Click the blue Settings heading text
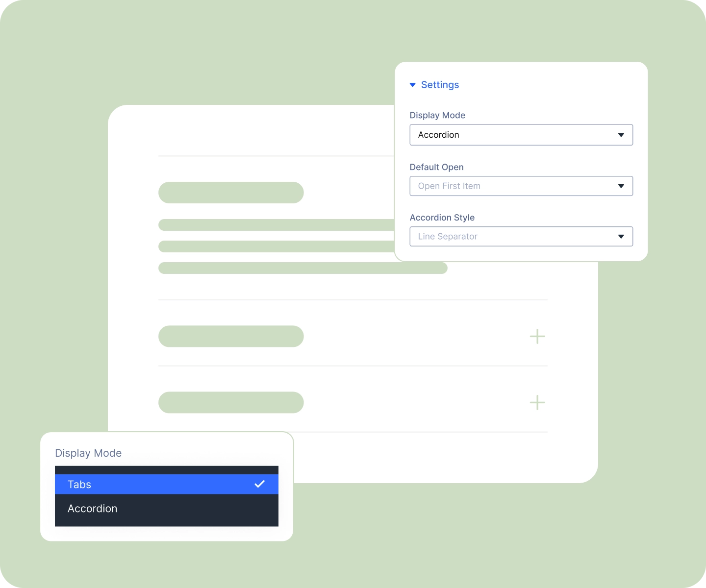706x588 pixels. click(x=440, y=85)
